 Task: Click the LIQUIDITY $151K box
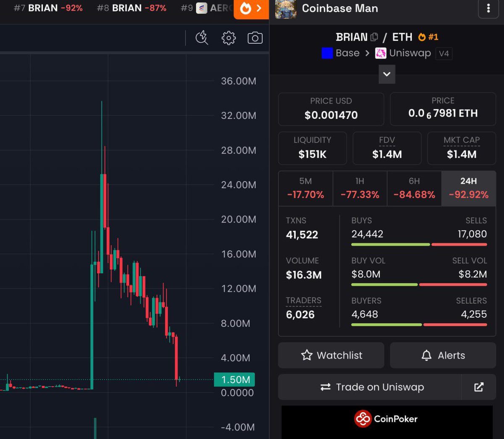coord(312,148)
